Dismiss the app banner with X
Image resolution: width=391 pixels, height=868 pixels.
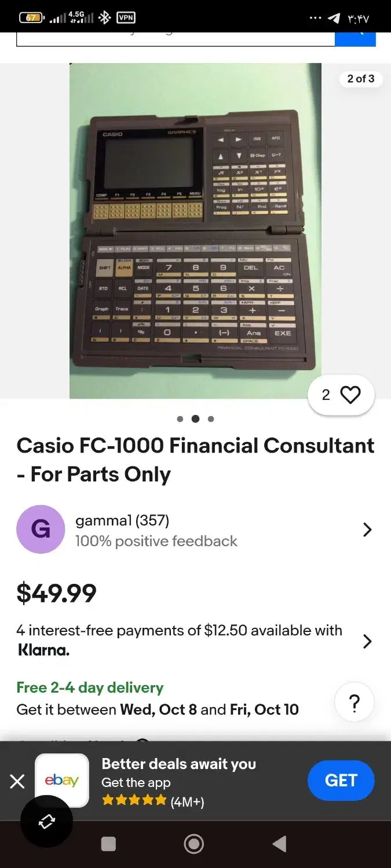tap(17, 782)
